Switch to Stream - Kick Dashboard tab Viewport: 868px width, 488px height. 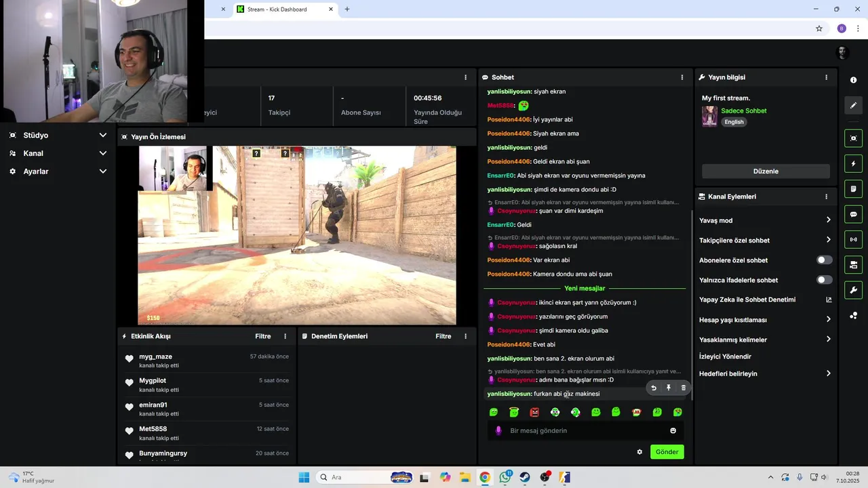point(285,9)
